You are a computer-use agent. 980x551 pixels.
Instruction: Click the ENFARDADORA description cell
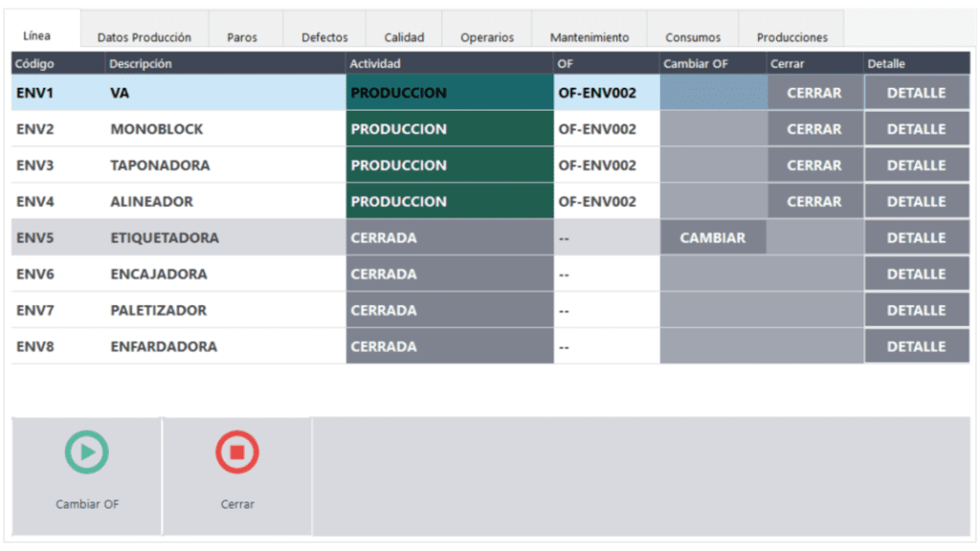coord(226,346)
